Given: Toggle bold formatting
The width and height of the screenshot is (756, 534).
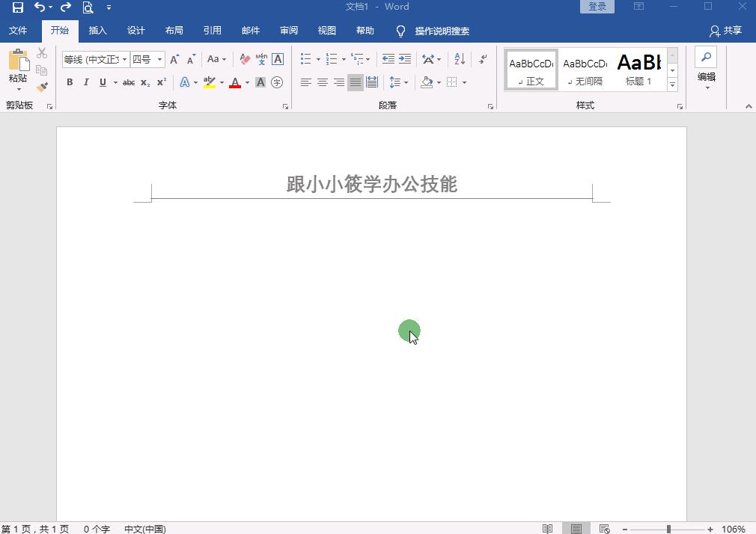Looking at the screenshot, I should tap(70, 82).
